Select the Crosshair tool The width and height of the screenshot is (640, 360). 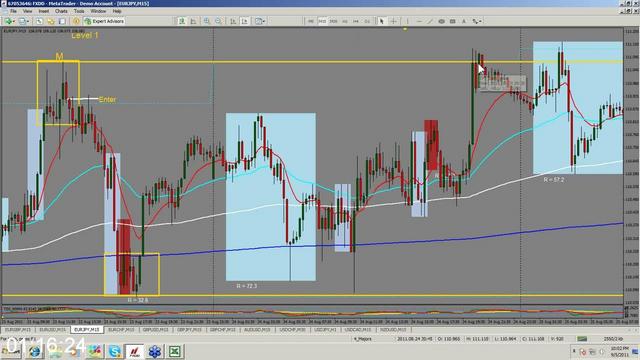[x=393, y=21]
